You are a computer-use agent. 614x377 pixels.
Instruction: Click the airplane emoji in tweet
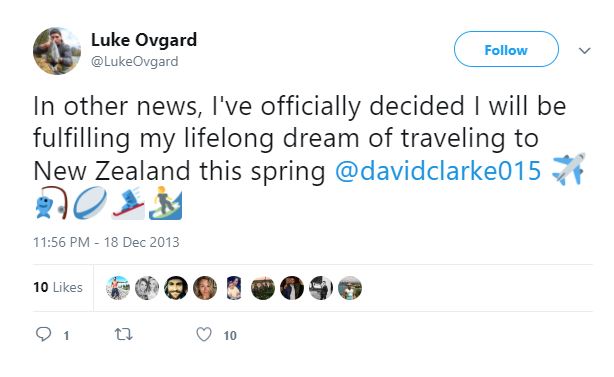pos(569,169)
